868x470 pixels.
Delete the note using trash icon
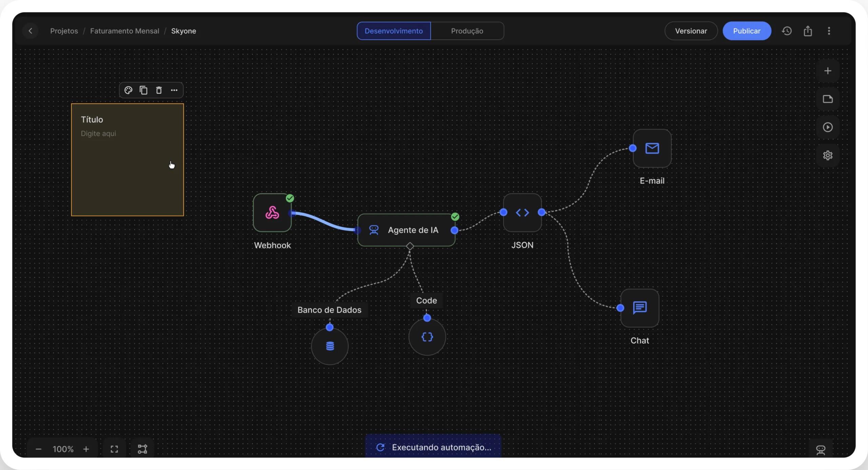[159, 90]
